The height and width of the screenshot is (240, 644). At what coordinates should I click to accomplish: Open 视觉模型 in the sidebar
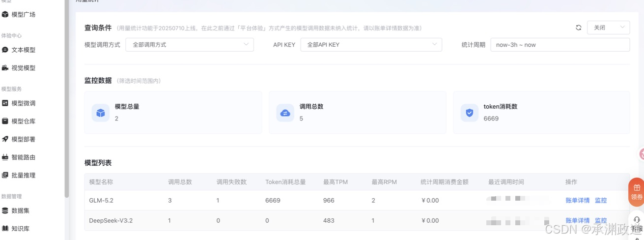click(x=23, y=68)
